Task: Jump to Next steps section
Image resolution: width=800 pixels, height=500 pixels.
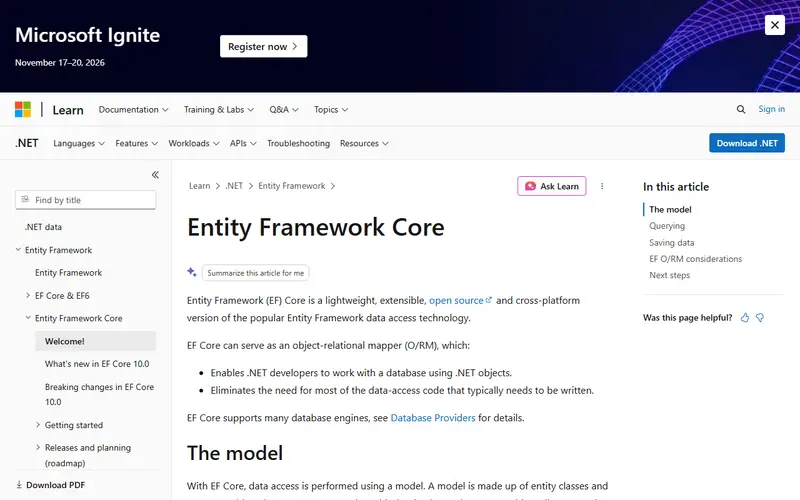Action: [669, 275]
